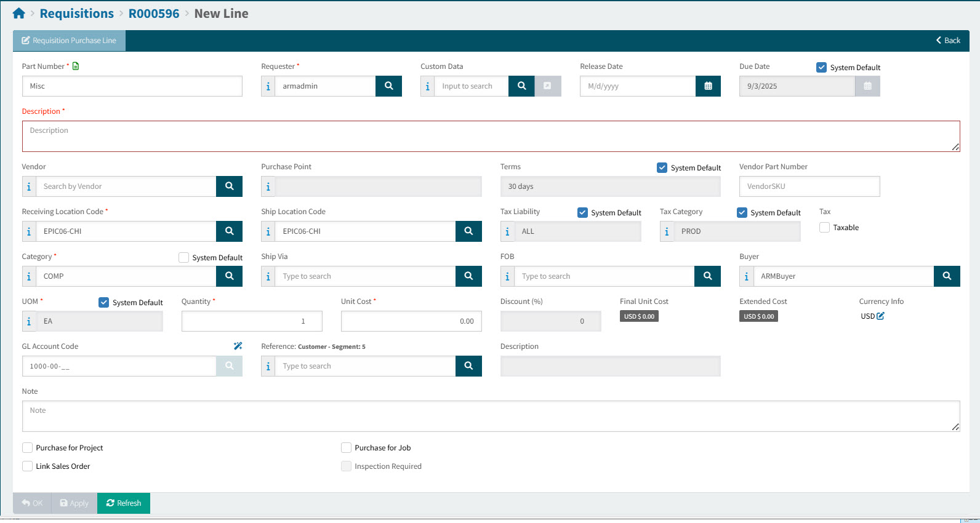Click the Vendor search magnifier button
Screen dimensions: 980x523
(229, 186)
